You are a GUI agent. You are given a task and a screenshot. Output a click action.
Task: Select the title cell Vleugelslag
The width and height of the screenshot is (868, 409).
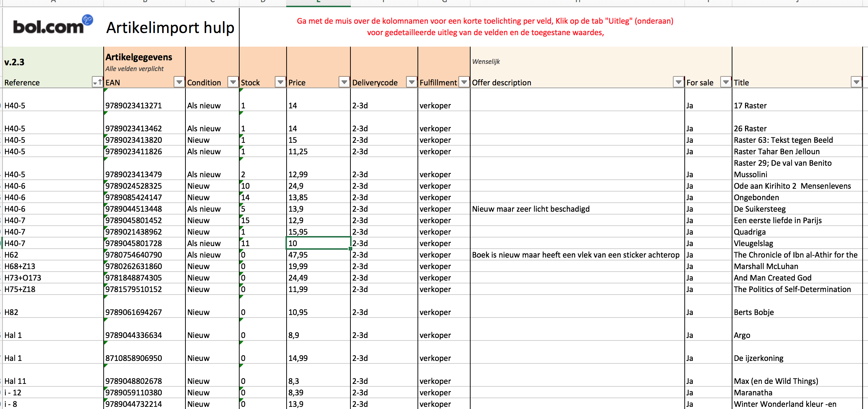[x=797, y=243]
